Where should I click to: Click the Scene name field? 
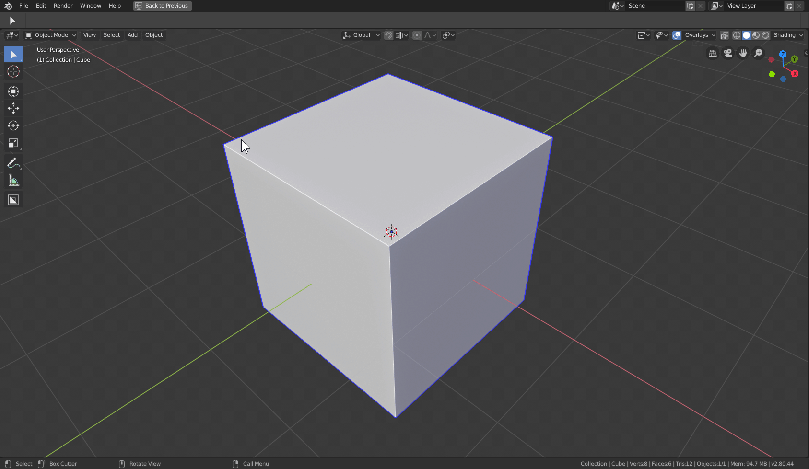(x=650, y=6)
